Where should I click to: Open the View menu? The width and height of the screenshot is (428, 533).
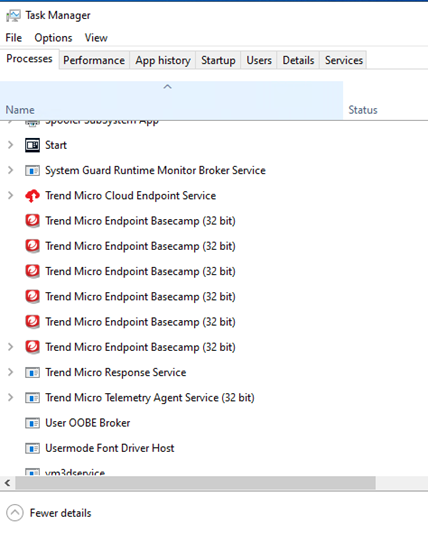96,38
